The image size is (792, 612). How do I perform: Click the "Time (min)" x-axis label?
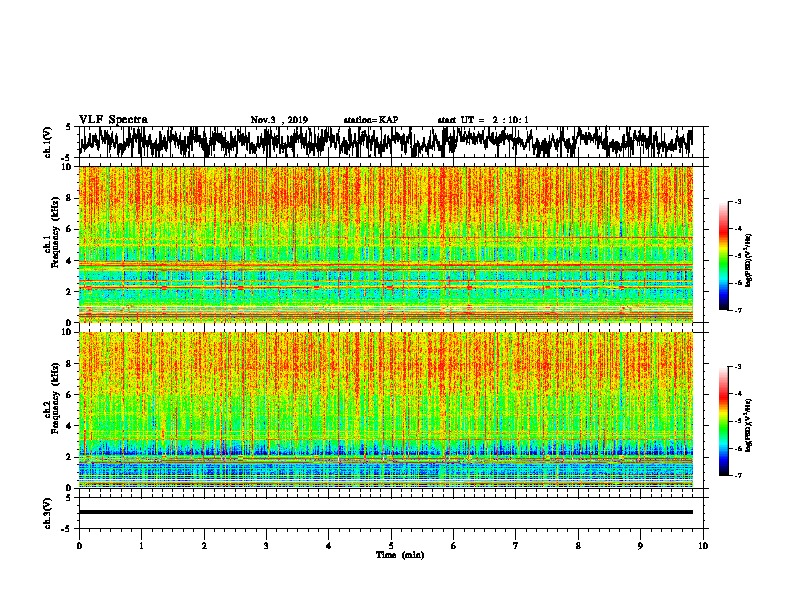[400, 555]
